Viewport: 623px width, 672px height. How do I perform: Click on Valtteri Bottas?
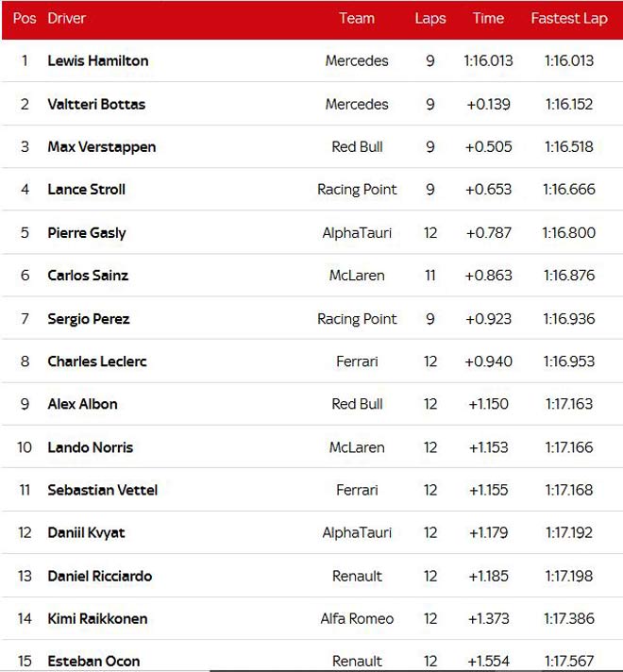(x=96, y=104)
